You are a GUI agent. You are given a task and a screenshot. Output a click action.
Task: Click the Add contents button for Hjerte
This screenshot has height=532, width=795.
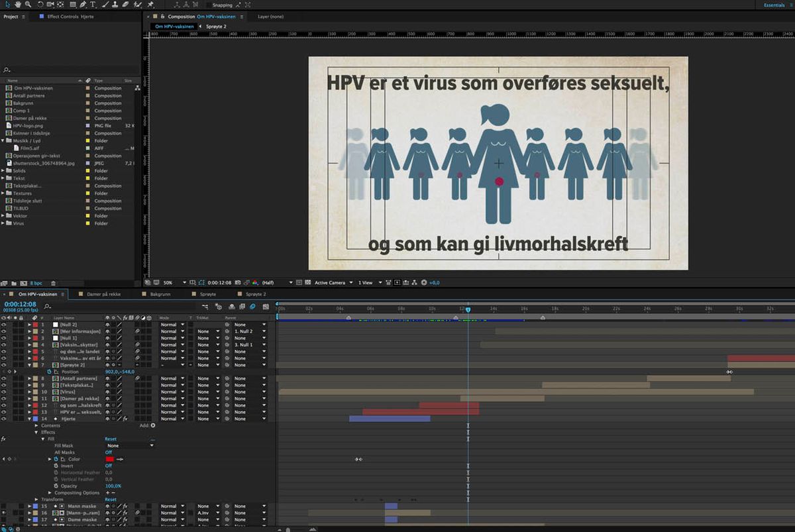point(152,425)
